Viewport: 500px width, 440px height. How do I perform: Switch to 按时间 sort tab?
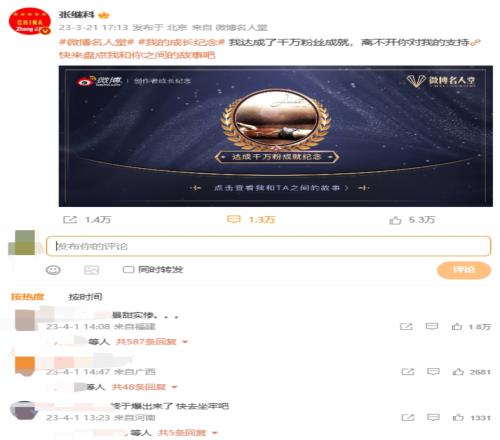pyautogui.click(x=85, y=297)
